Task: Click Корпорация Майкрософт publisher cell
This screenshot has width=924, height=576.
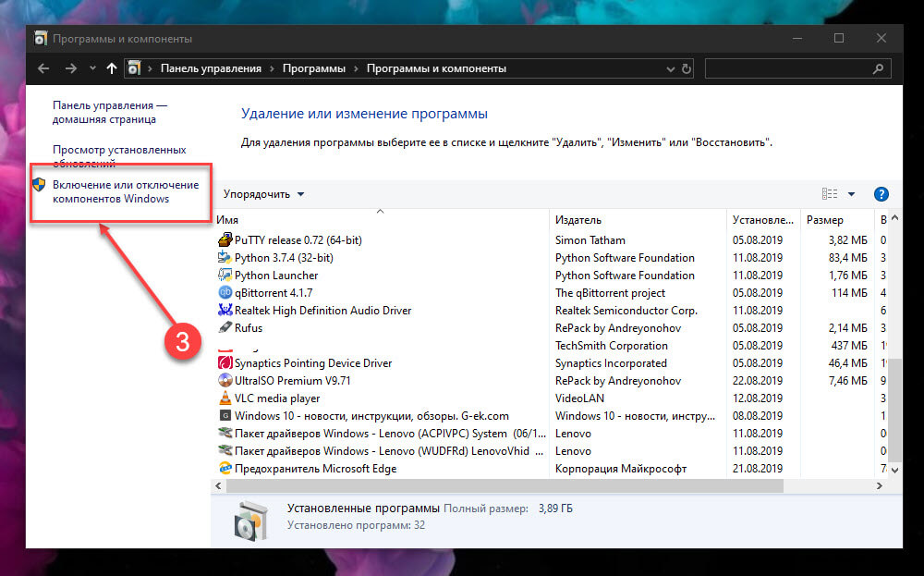Action: (x=621, y=469)
